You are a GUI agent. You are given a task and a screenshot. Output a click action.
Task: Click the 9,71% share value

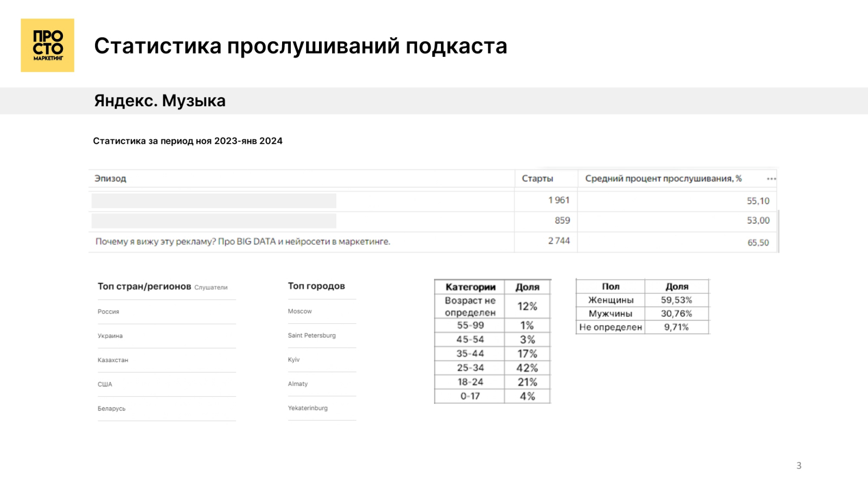tap(676, 327)
